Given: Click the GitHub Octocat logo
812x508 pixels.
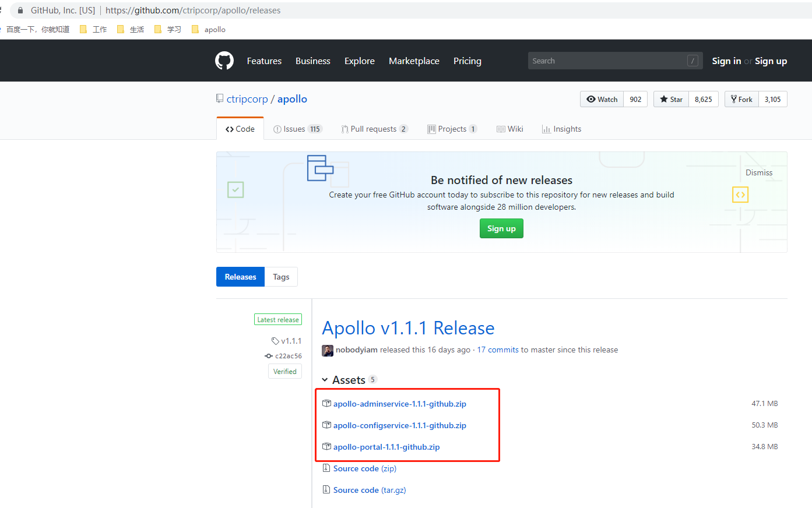Looking at the screenshot, I should point(224,61).
